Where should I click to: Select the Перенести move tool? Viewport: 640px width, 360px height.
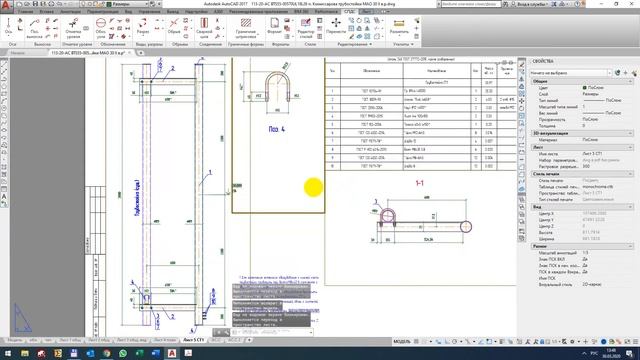click(336, 27)
